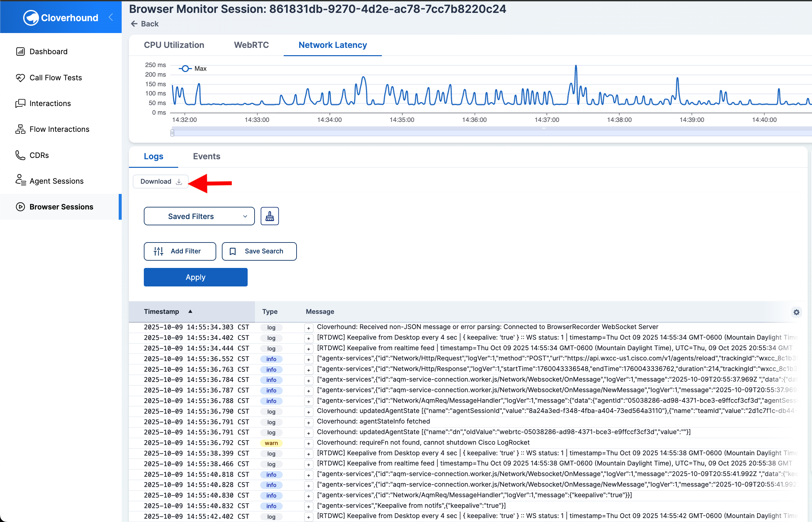
Task: Expand the agentStateInfo fetched row
Action: (x=308, y=422)
